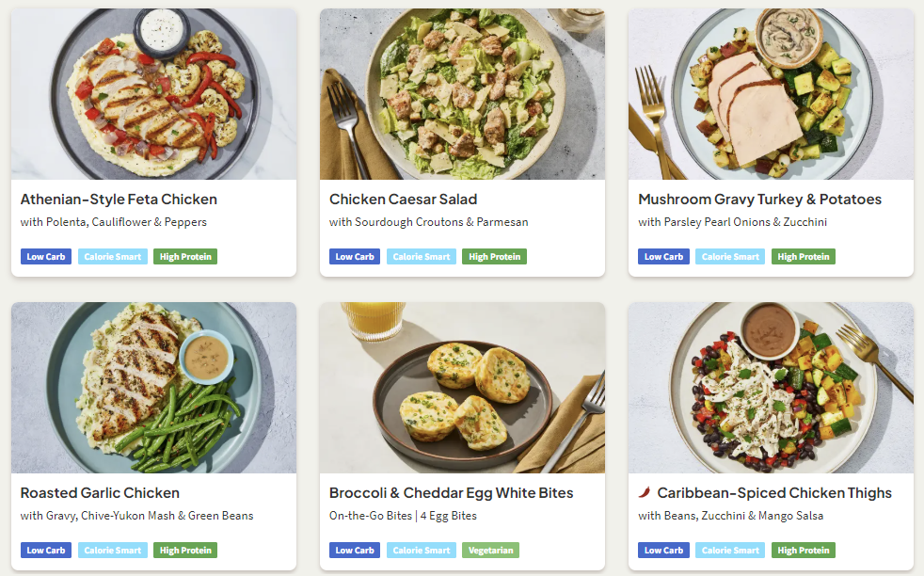The width and height of the screenshot is (924, 576).
Task: Select Low Carb tag on Athenian-Style Feta Chicken
Action: pos(46,257)
